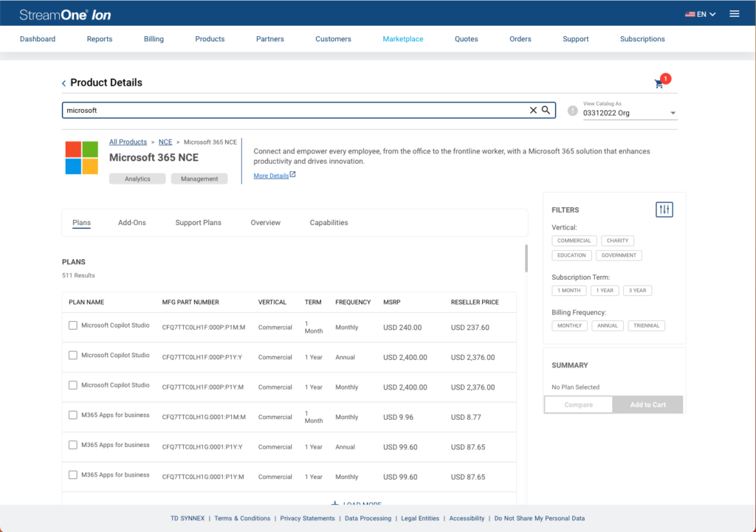The width and height of the screenshot is (756, 532).
Task: Click the plans list vertical scrollbar
Action: (526, 258)
